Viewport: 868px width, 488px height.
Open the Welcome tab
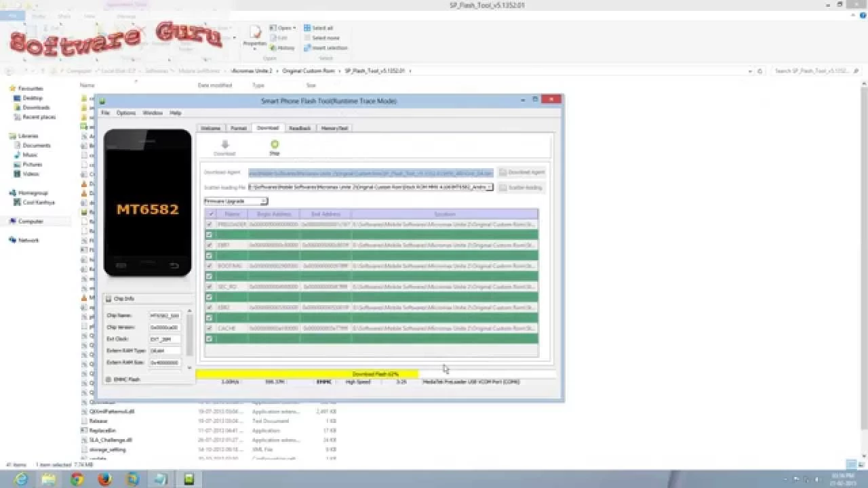tap(210, 128)
